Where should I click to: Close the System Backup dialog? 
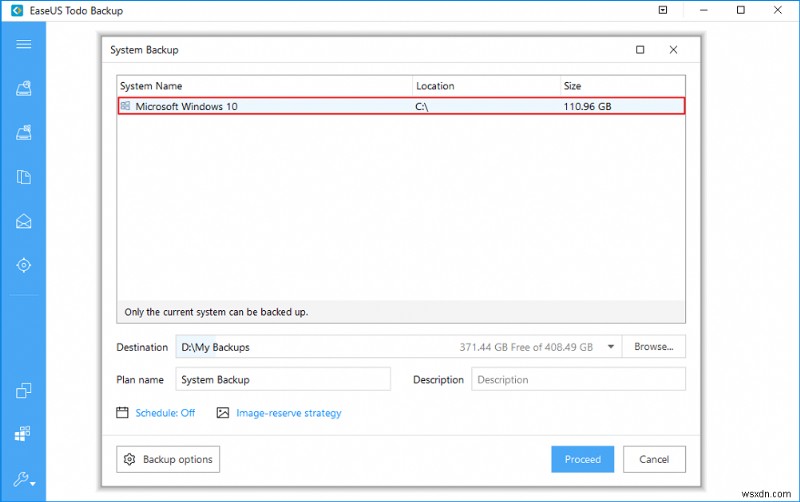click(x=673, y=49)
